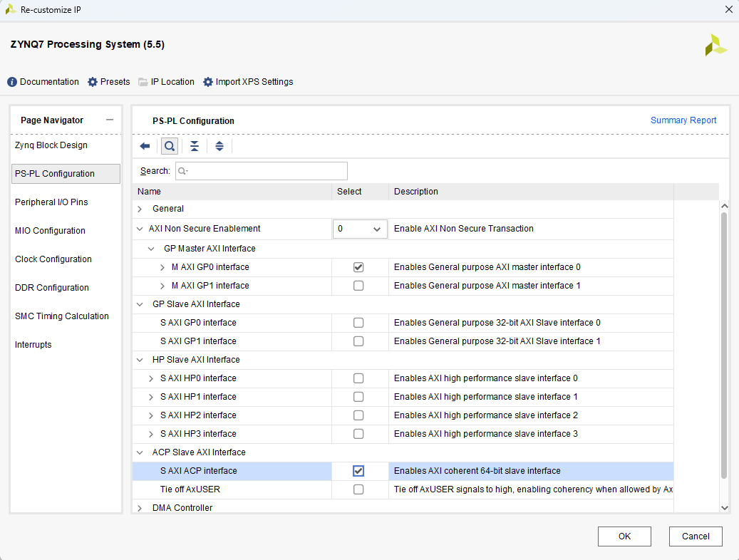This screenshot has width=739, height=560.
Task: Open Peripheral I/O Pins page
Action: 51,202
